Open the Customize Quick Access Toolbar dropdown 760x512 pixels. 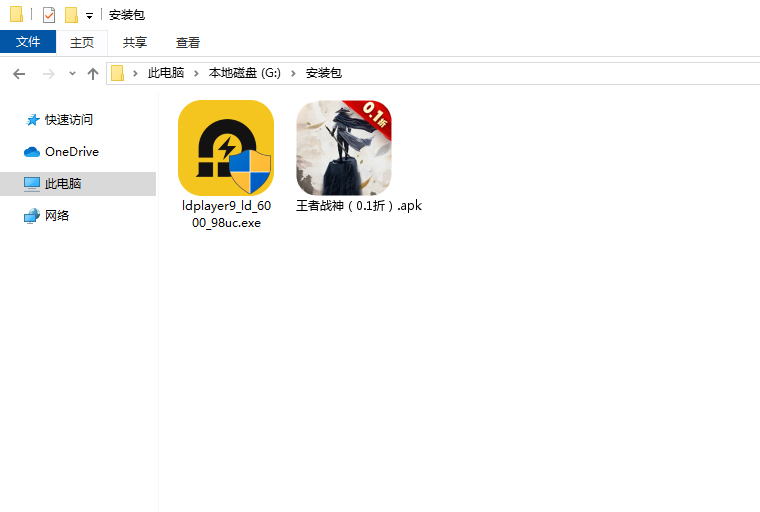pos(89,16)
